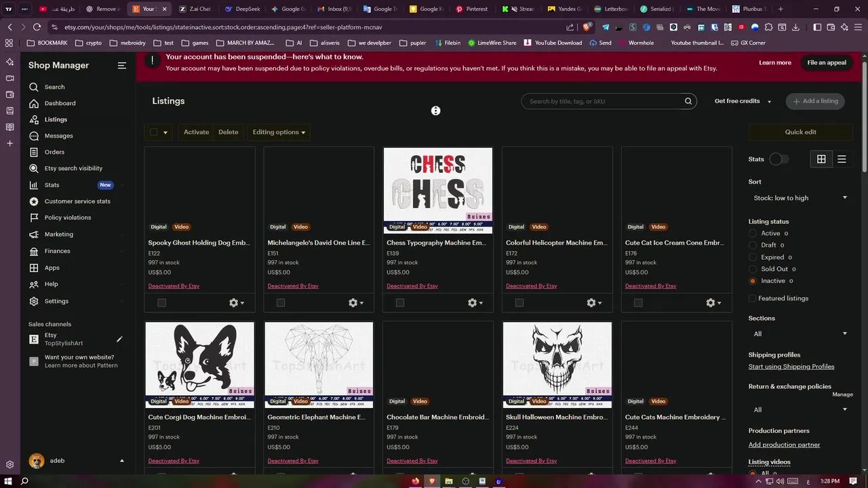Open Chess Typography listing thumbnail
The width and height of the screenshot is (868, 488).
438,190
